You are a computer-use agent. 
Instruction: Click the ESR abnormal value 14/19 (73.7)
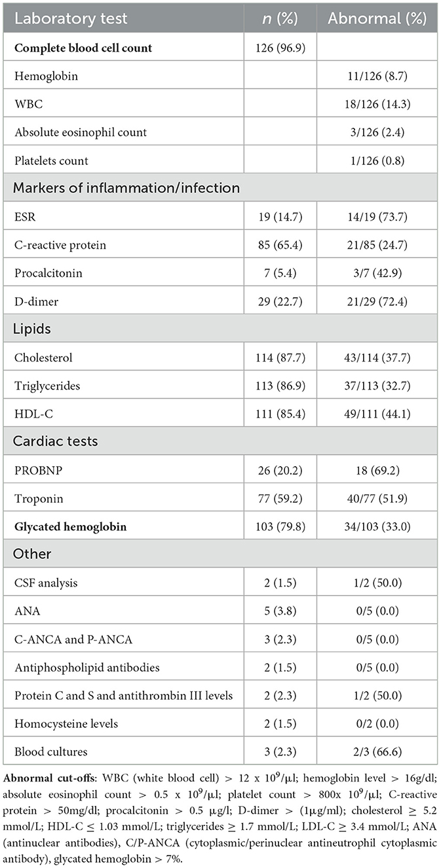[x=377, y=217]
